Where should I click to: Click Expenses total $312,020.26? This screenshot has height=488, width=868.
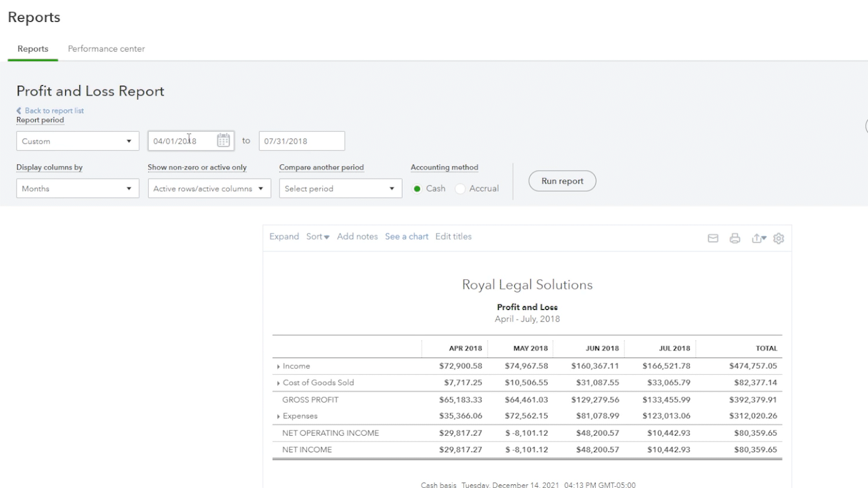point(753,416)
